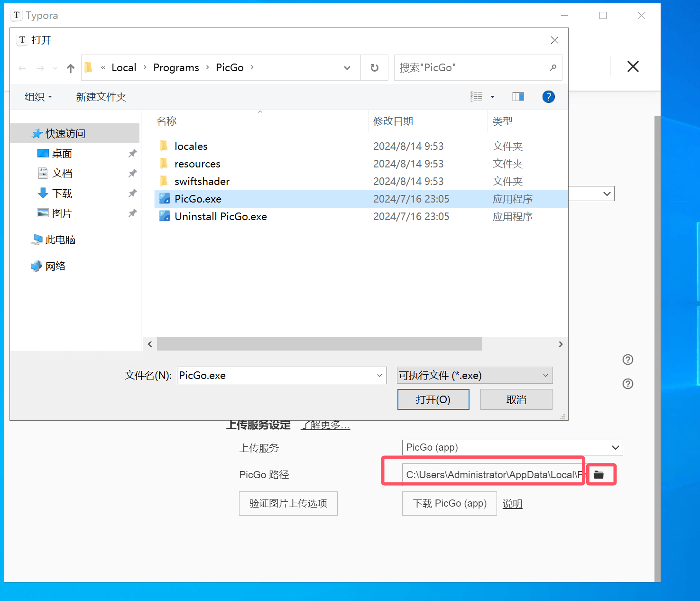Click lower help circle icon in Typora
700x601 pixels.
coord(628,384)
